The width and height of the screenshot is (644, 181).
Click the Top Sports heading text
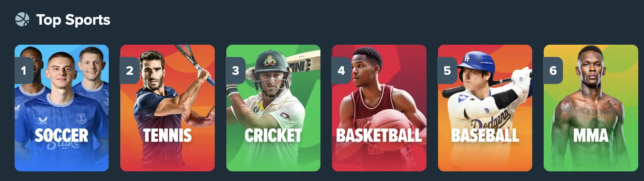click(x=73, y=20)
